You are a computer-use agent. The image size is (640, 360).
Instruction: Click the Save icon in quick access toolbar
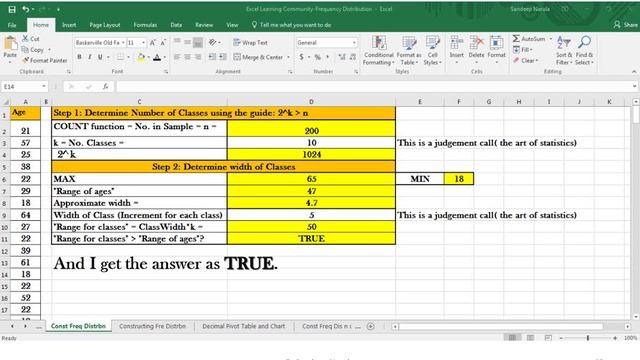(x=12, y=9)
